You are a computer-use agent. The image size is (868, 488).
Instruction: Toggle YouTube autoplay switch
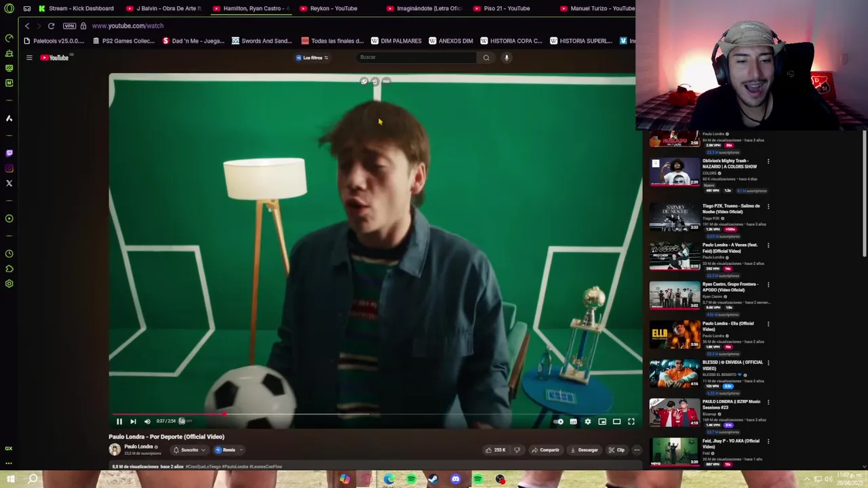(x=558, y=422)
